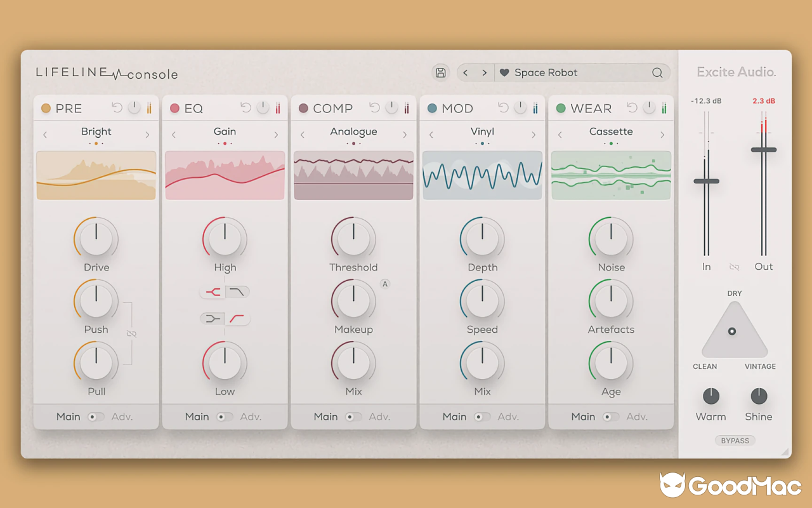The width and height of the screenshot is (812, 508).
Task: Click the level meter icon in the COMP header
Action: (406, 108)
